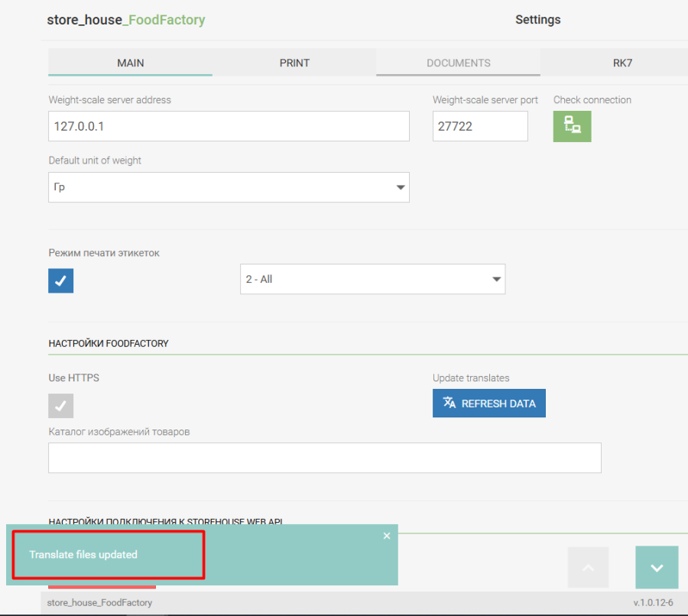Go to the RK7 tab
Viewport: 688px width, 616px height.
[622, 63]
